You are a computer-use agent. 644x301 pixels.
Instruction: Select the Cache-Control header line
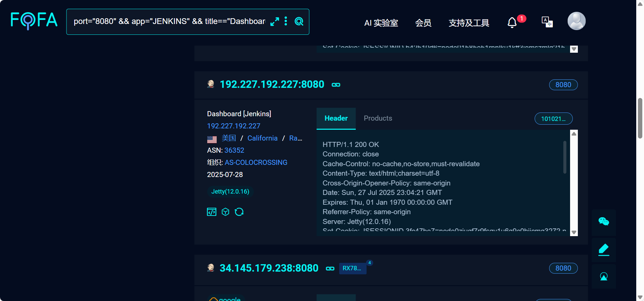click(x=401, y=164)
